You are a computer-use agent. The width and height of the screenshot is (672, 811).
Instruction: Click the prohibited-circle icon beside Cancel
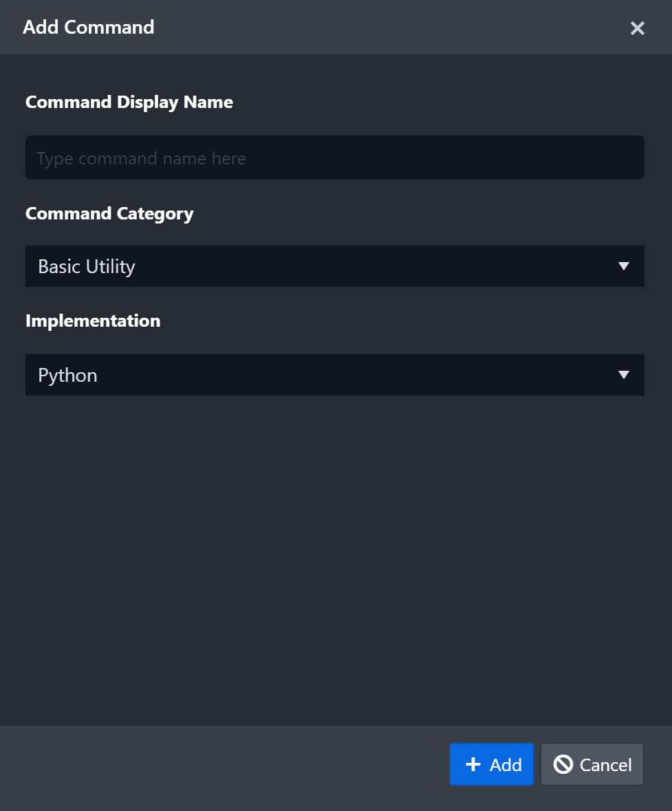pyautogui.click(x=563, y=764)
